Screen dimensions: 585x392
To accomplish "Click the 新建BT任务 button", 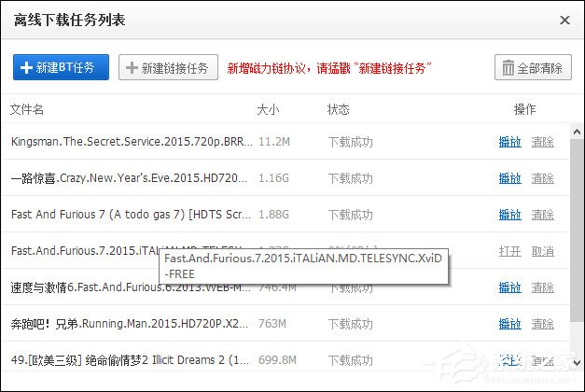I will pos(62,67).
